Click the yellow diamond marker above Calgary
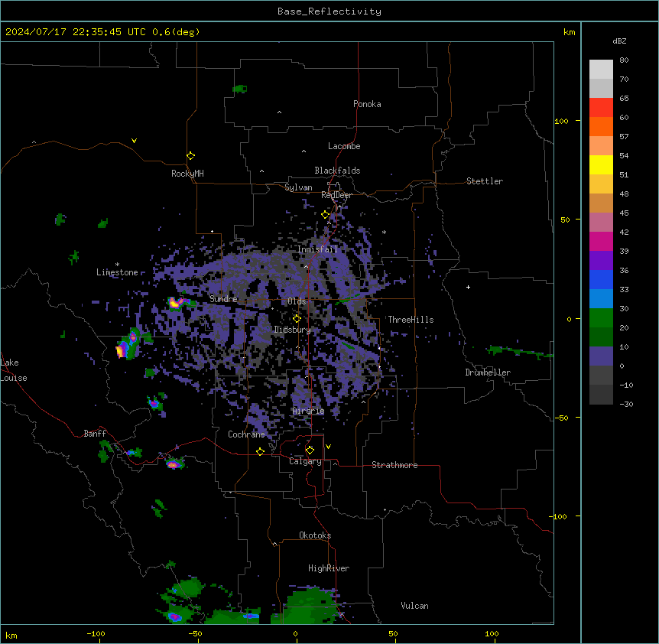The image size is (659, 644). (x=310, y=450)
